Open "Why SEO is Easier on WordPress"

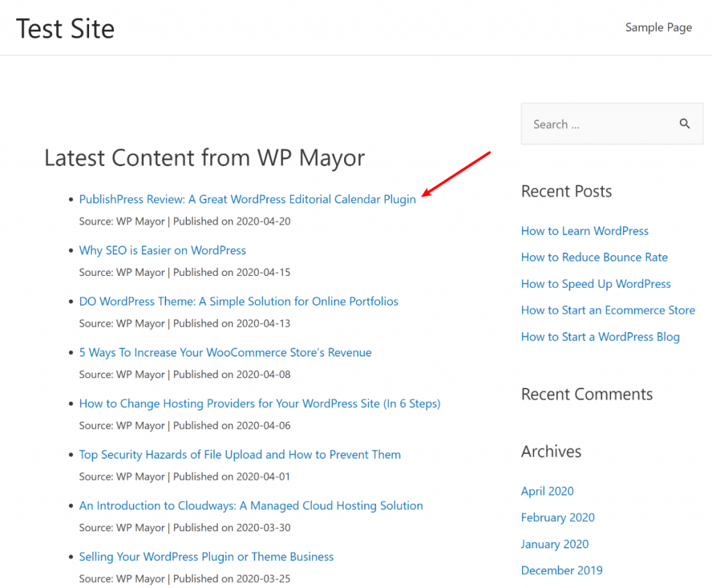(x=162, y=250)
